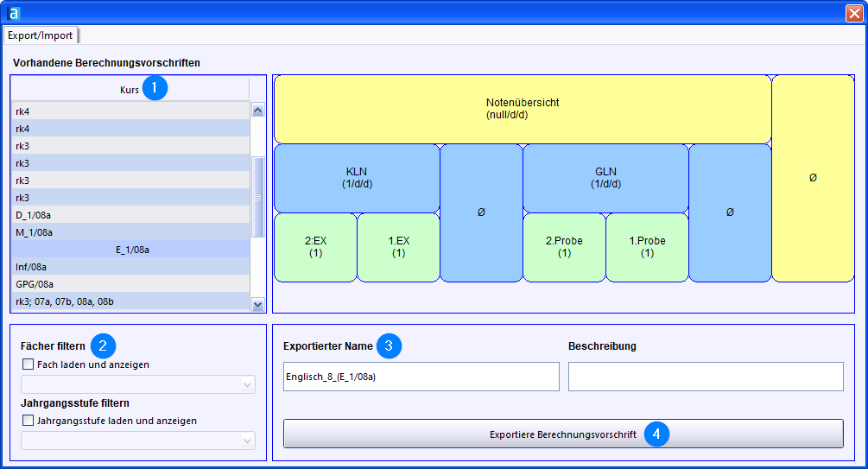
Task: Enable Jahrgangsstufe laden und anzeigen checkbox
Action: click(28, 421)
